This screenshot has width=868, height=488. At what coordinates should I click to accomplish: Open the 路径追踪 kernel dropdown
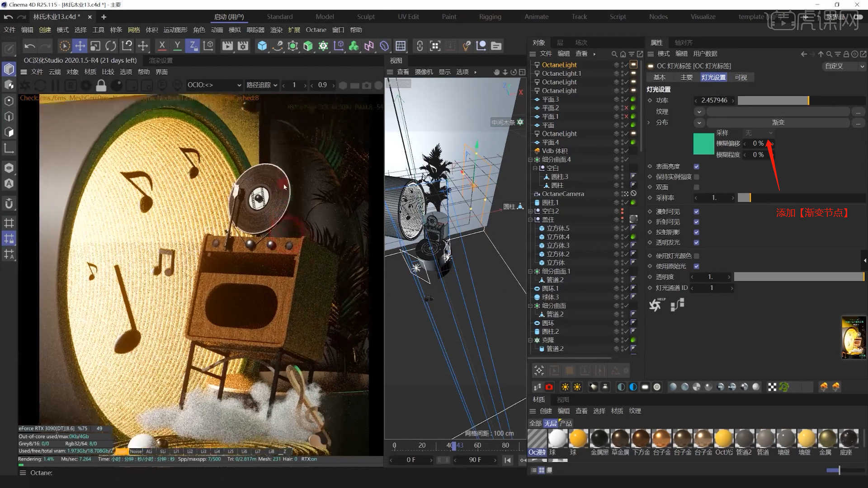[x=262, y=85]
